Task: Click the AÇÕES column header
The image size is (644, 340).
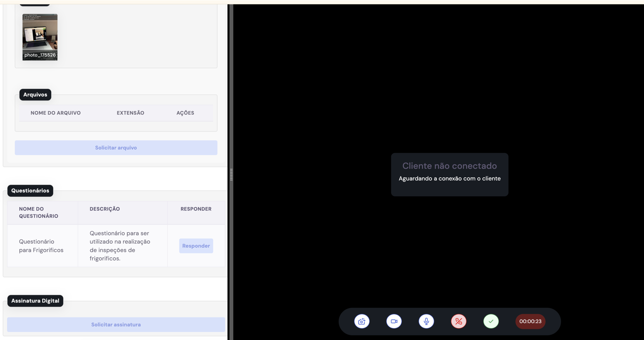Action: 185,113
